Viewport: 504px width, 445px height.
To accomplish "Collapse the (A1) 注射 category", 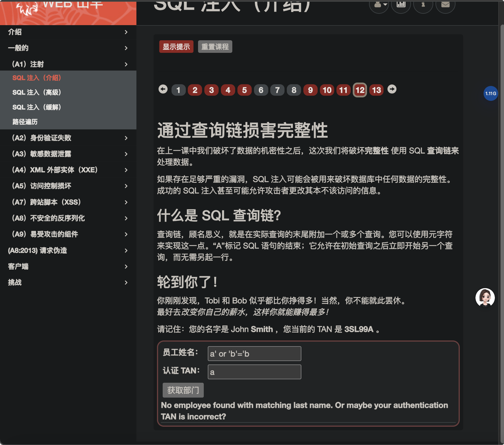I will click(x=68, y=64).
